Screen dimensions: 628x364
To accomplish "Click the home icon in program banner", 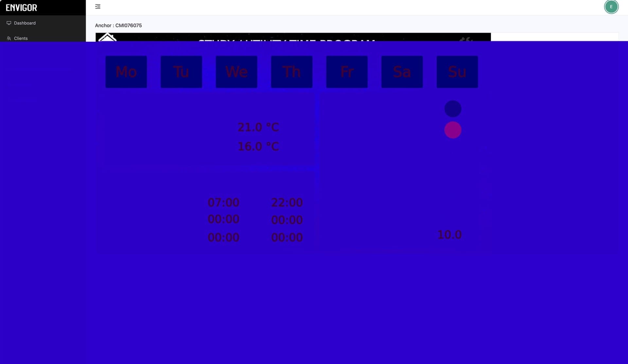I will (x=107, y=37).
